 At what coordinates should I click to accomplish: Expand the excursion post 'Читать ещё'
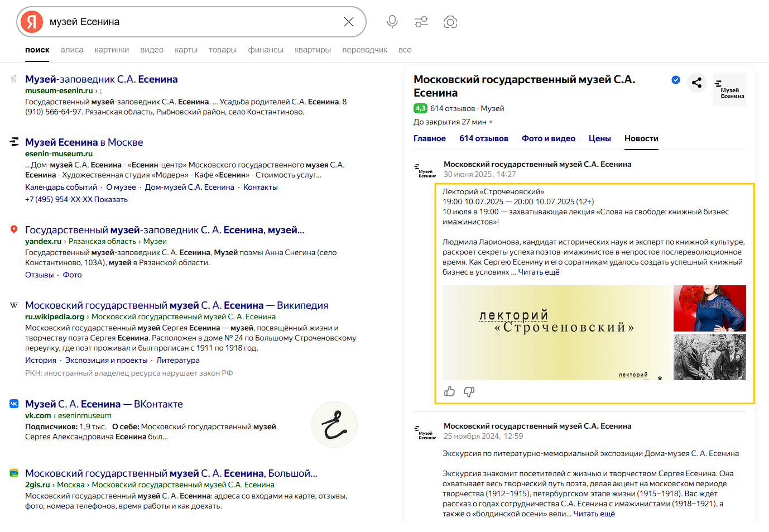(x=594, y=514)
